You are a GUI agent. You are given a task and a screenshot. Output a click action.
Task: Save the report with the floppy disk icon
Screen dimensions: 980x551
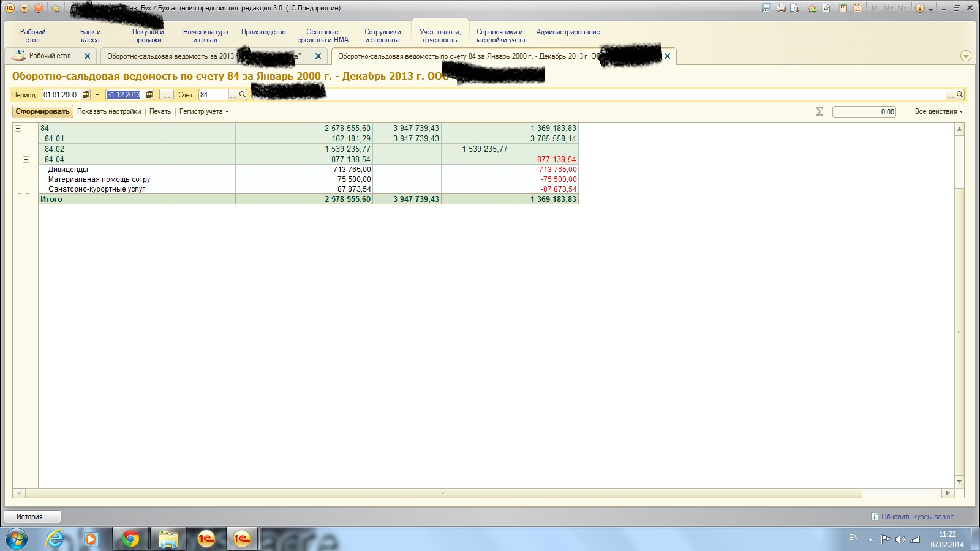coord(766,8)
